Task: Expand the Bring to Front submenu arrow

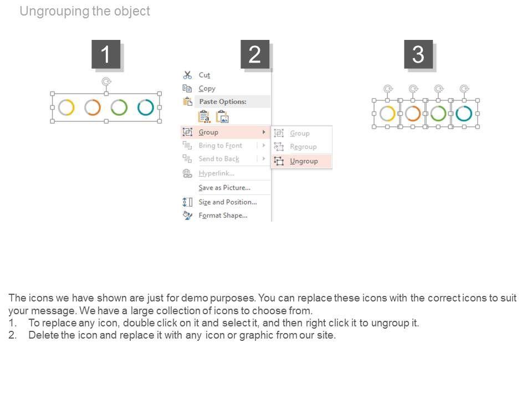Action: click(x=264, y=145)
